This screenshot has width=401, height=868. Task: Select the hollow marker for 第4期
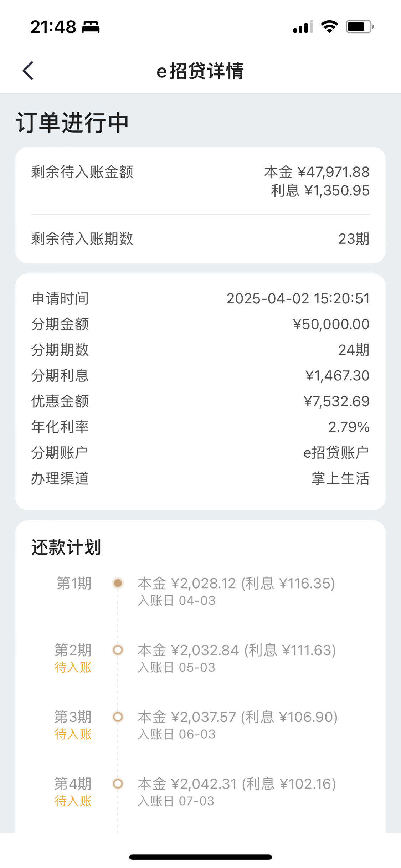click(118, 784)
